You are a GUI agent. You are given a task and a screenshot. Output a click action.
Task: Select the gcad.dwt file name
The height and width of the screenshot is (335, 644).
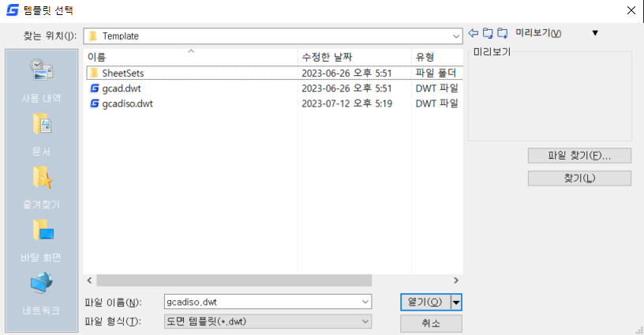[122, 88]
